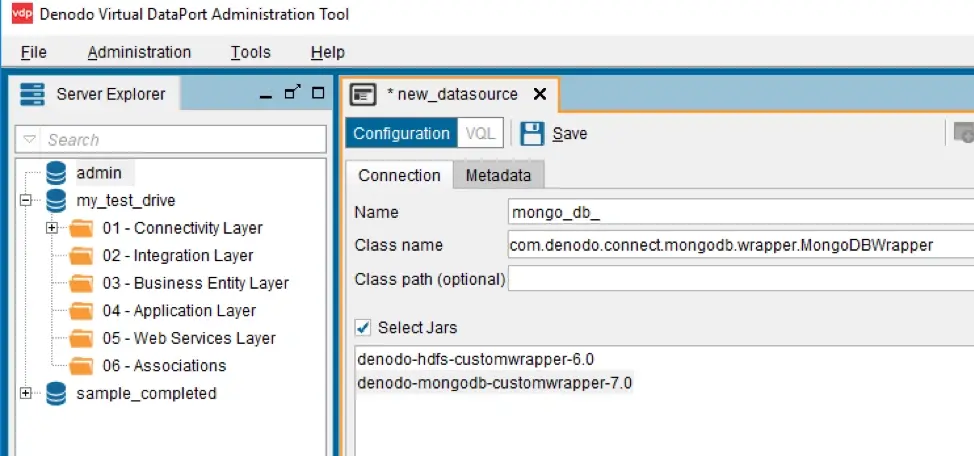Select the admin tree item
The image size is (974, 456).
99,173
